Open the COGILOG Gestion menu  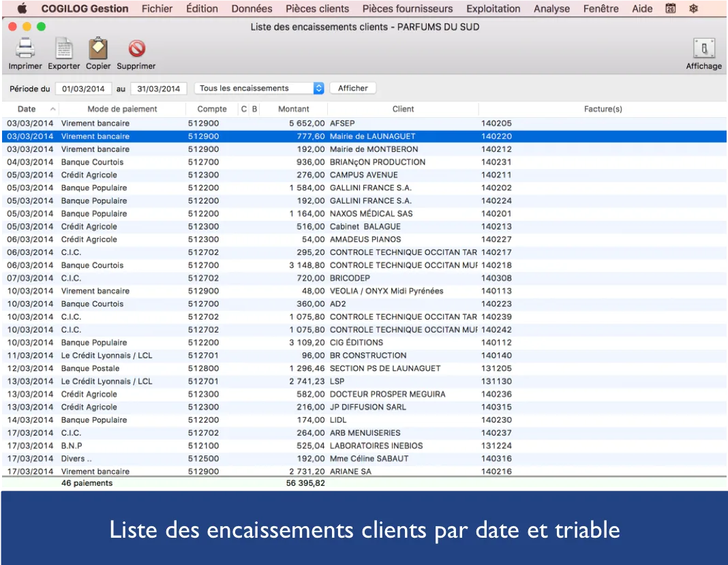tap(85, 8)
